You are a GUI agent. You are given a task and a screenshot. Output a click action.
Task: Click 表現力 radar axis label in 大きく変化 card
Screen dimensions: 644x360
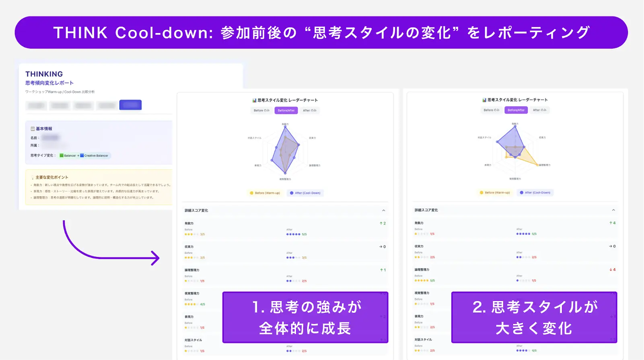488,165
